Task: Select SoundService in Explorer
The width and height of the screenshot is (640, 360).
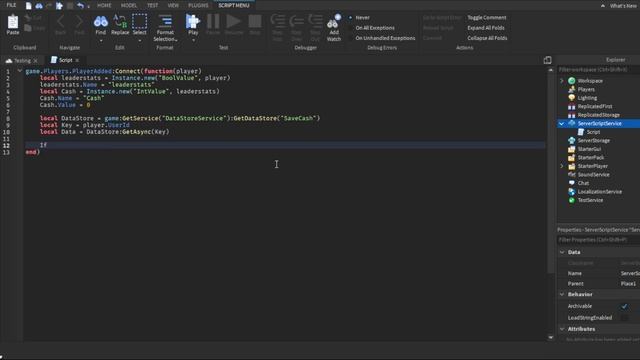Action: (x=593, y=175)
